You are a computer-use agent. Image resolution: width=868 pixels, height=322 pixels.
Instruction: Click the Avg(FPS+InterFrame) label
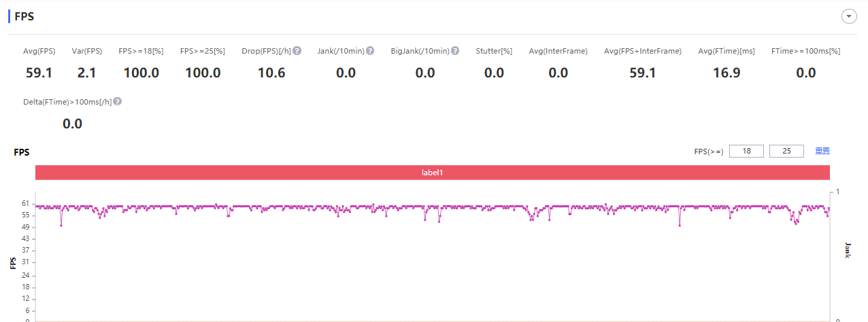pyautogui.click(x=643, y=51)
